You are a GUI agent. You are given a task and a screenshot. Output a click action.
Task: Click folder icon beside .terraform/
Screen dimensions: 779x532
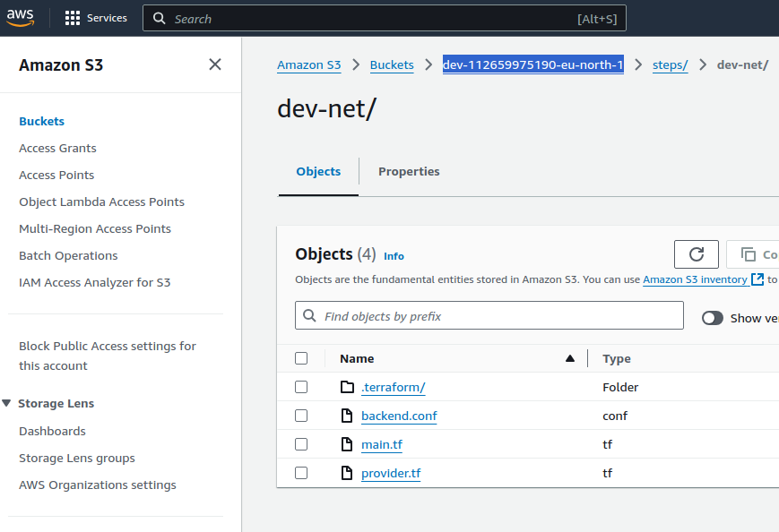[x=347, y=387]
